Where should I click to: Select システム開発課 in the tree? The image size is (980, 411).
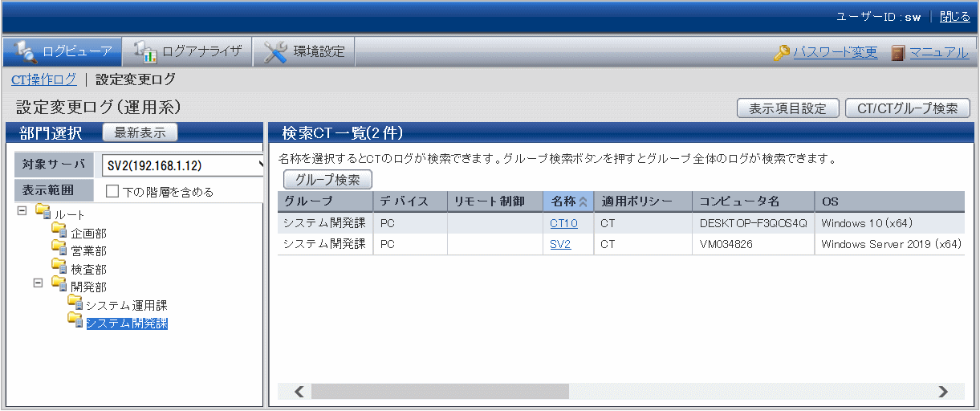127,324
